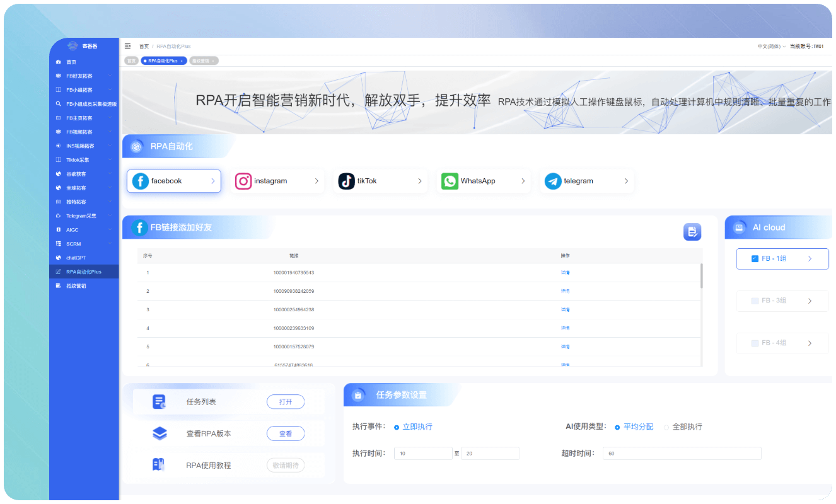Expand the AIGC sidebar menu

83,230
